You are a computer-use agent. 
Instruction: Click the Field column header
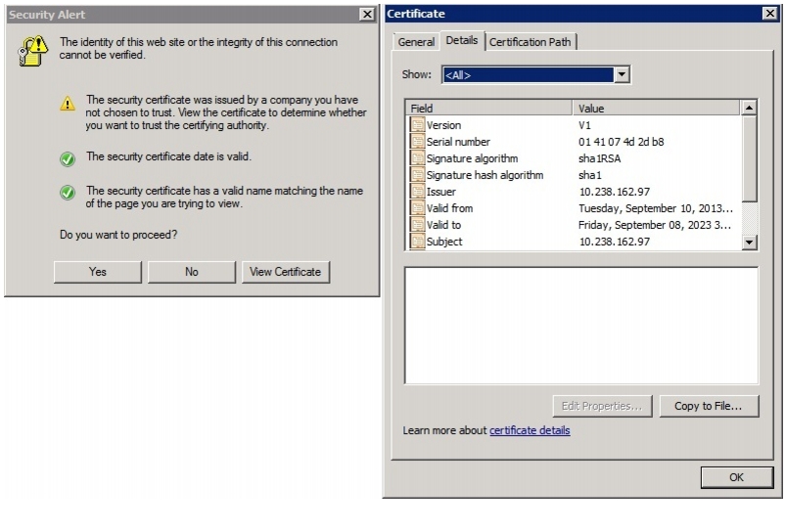click(x=489, y=108)
